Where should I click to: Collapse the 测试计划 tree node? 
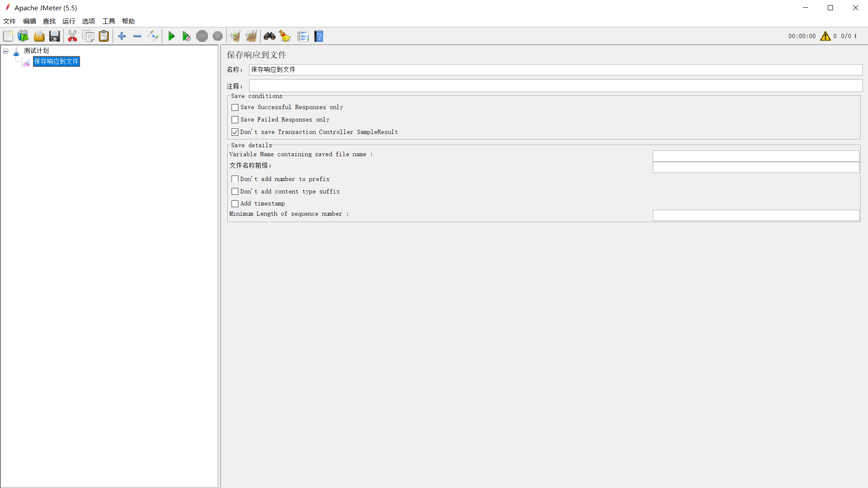pyautogui.click(x=6, y=51)
